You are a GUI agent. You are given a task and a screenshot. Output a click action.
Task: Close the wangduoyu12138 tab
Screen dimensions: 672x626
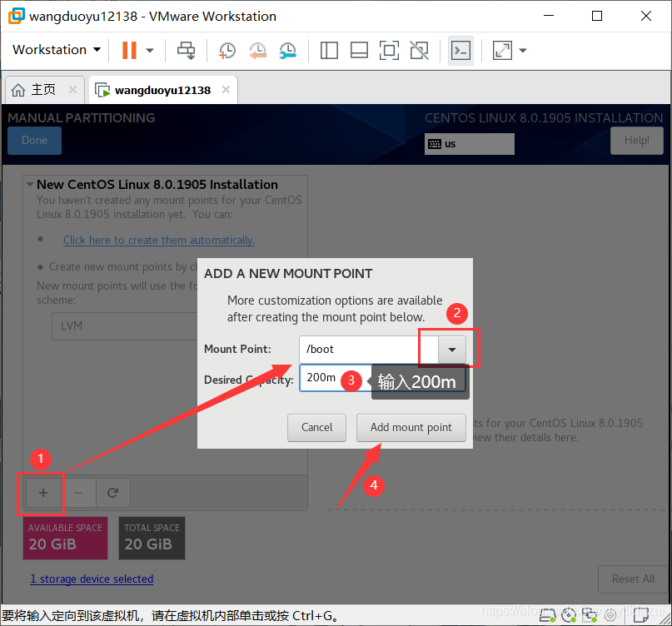point(226,90)
